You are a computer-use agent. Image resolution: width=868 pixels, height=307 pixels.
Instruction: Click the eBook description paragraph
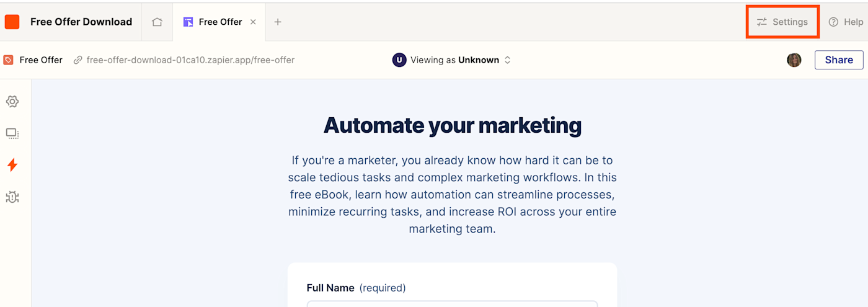coord(452,195)
